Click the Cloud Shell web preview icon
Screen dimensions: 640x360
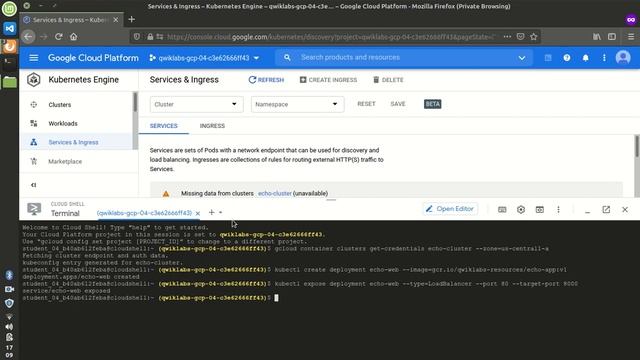pos(540,209)
